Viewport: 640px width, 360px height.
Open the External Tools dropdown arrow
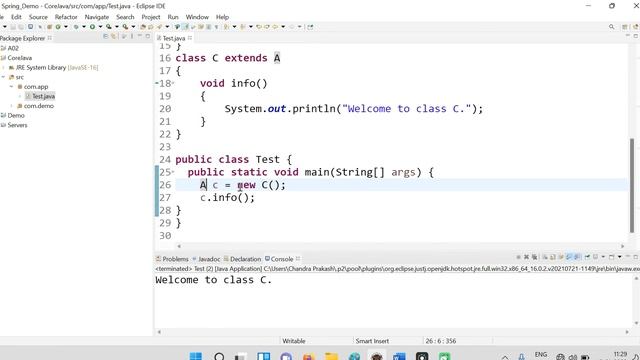click(133, 27)
